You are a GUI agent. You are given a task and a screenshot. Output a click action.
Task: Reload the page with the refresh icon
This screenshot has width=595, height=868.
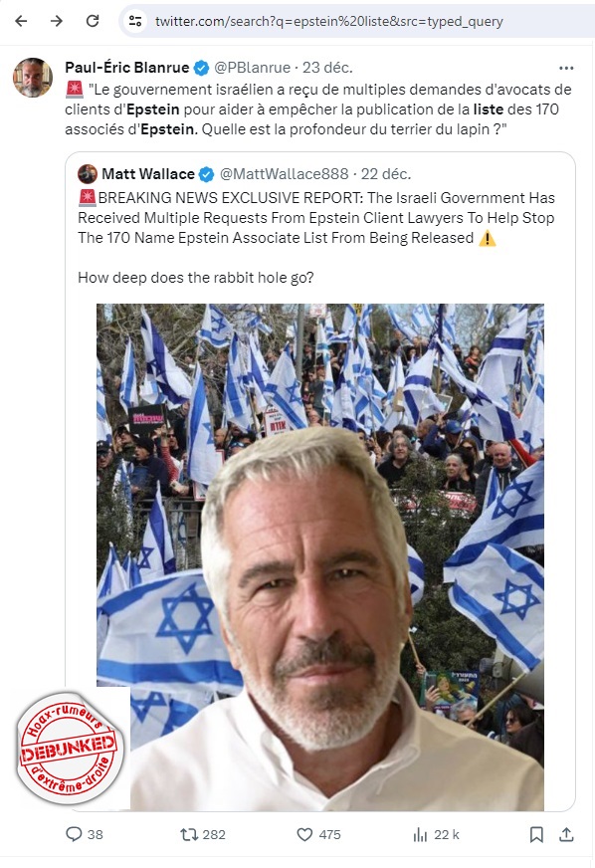tap(93, 21)
